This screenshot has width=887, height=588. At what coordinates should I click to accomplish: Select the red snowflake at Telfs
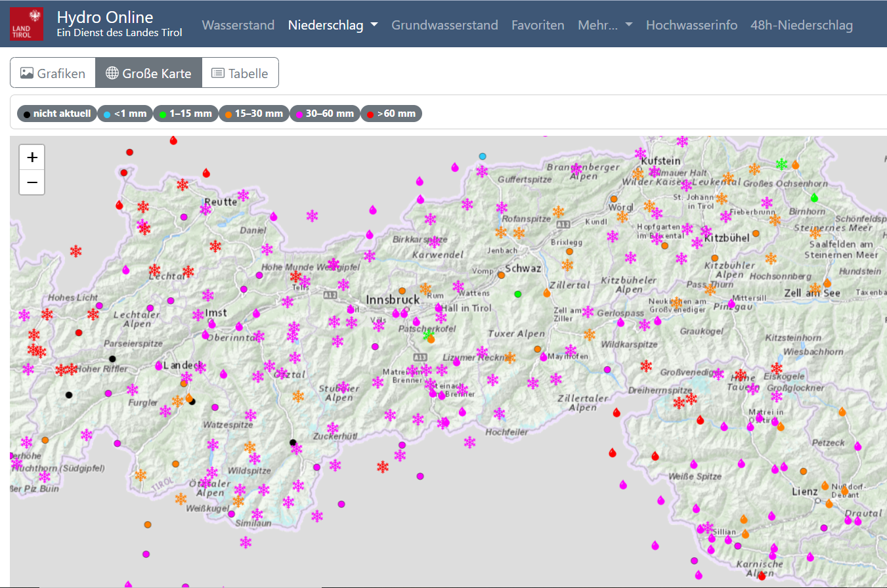coord(296,277)
